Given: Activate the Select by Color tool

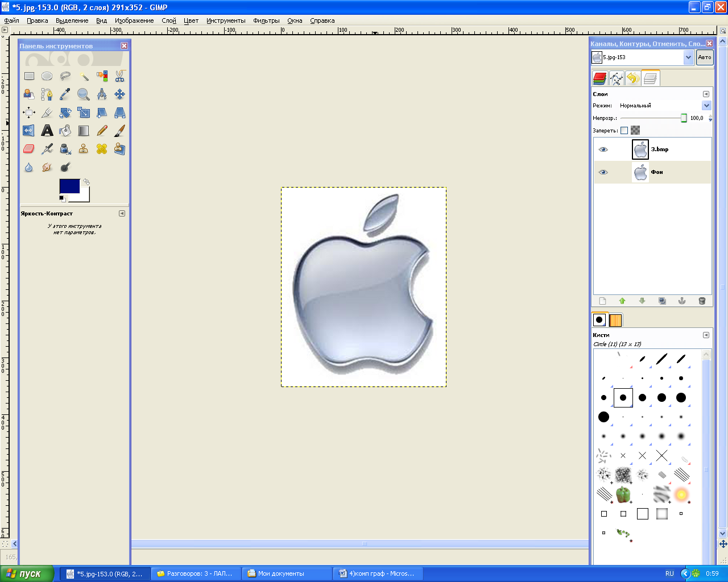Looking at the screenshot, I should click(102, 76).
